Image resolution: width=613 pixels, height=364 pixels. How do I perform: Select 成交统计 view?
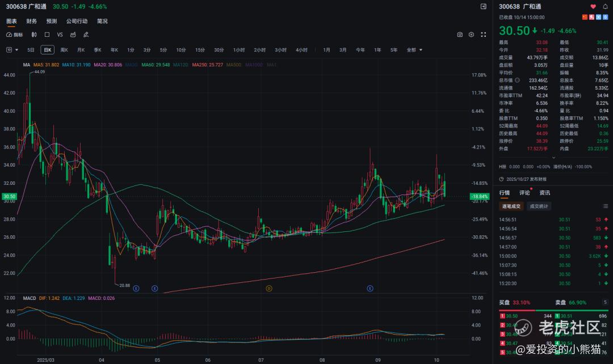coord(539,206)
